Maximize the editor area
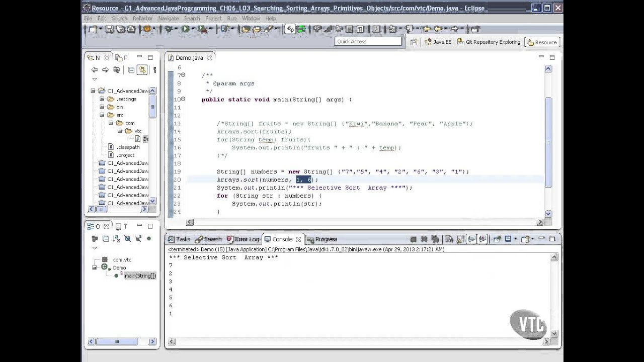Viewport: 644px width, 362px height. pyautogui.click(x=552, y=58)
